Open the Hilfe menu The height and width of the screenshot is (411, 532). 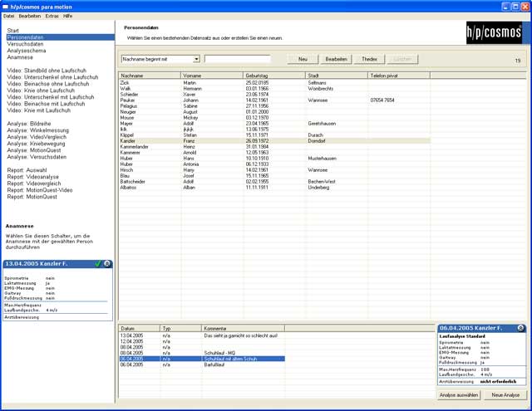67,16
